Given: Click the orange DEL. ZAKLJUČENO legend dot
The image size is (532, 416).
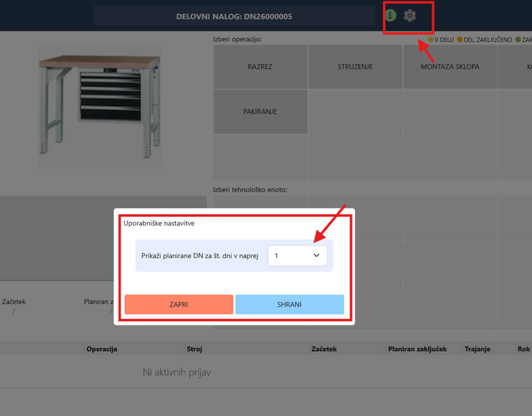Looking at the screenshot, I should (460, 40).
